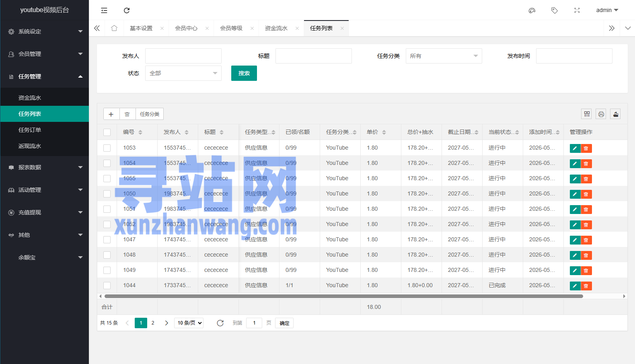Expand the 报表数据 sidebar menu
Image resolution: width=635 pixels, height=364 pixels.
point(45,167)
